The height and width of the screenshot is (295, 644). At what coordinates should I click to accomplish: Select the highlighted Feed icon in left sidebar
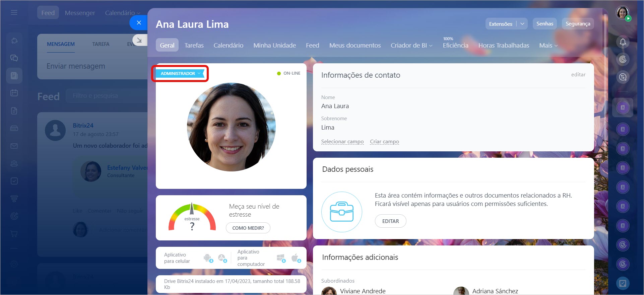pos(14,75)
